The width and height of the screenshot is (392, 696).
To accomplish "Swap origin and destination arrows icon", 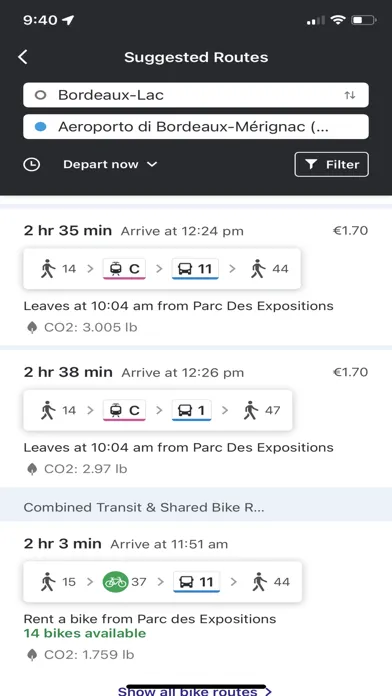I will coord(350,95).
